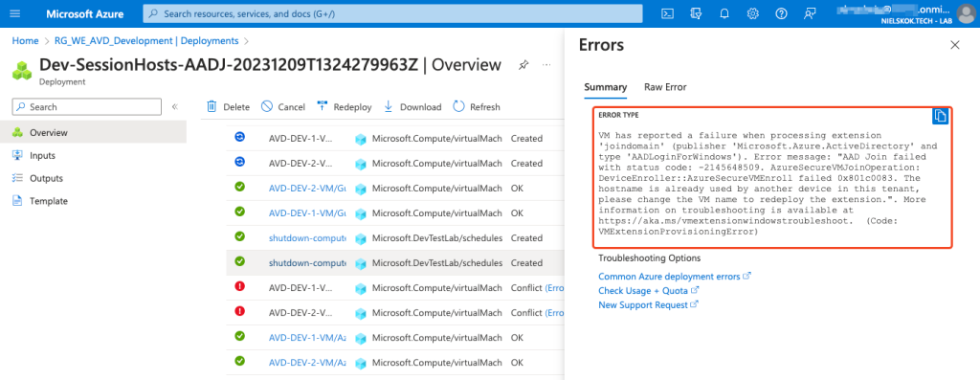
Task: Open the AVD-DEV-1-VM/Gu resource link
Action: (x=307, y=213)
